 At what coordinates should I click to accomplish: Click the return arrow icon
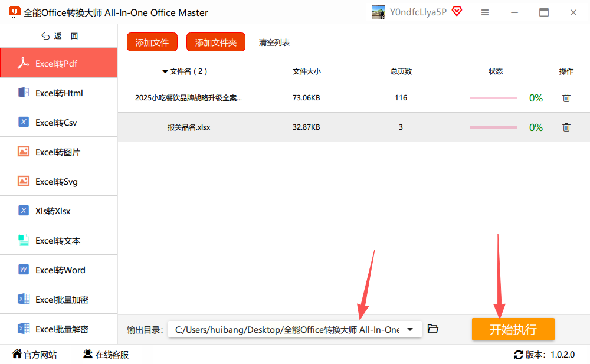[45, 36]
